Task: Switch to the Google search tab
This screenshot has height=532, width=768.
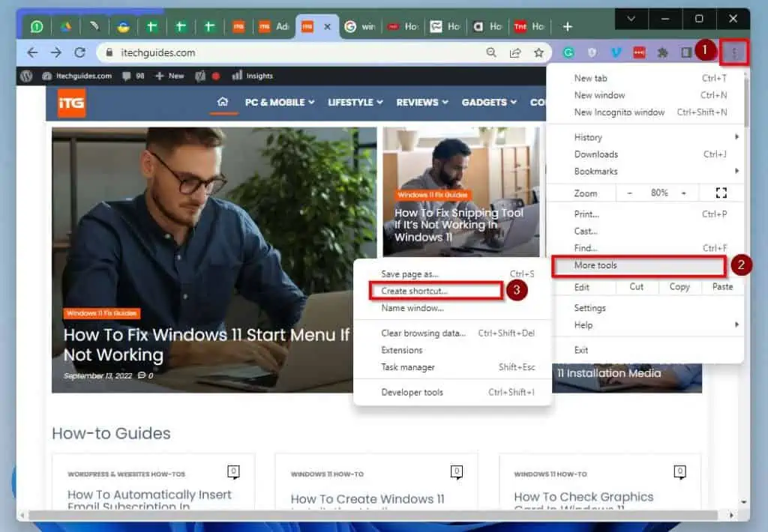Action: tap(360, 25)
